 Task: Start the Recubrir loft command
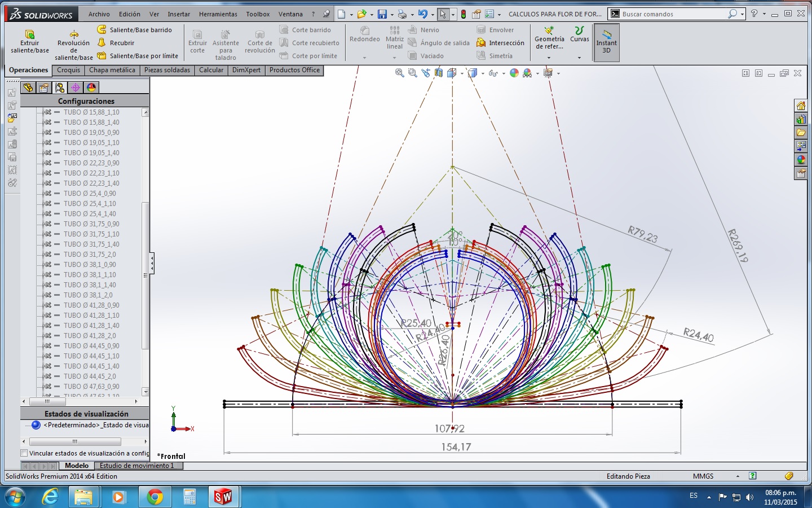(116, 43)
